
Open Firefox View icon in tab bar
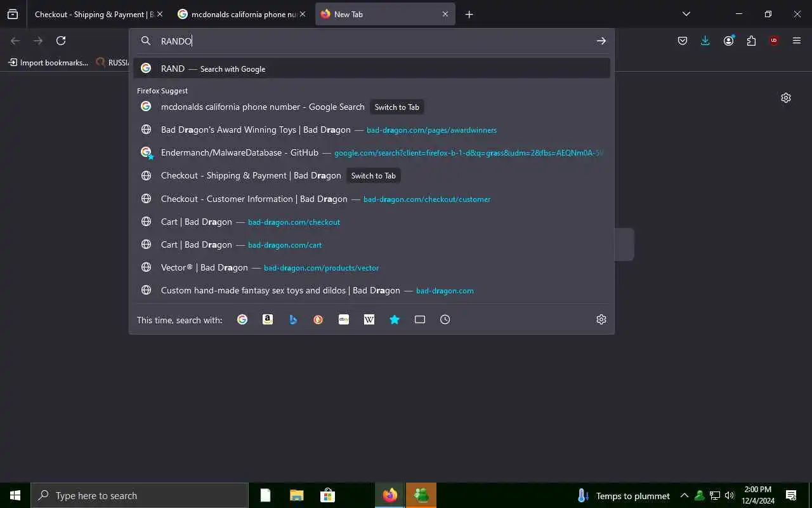coord(13,14)
